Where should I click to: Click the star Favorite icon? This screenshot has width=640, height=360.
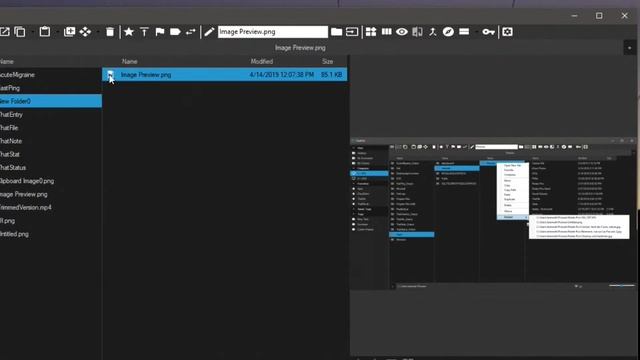click(x=129, y=32)
